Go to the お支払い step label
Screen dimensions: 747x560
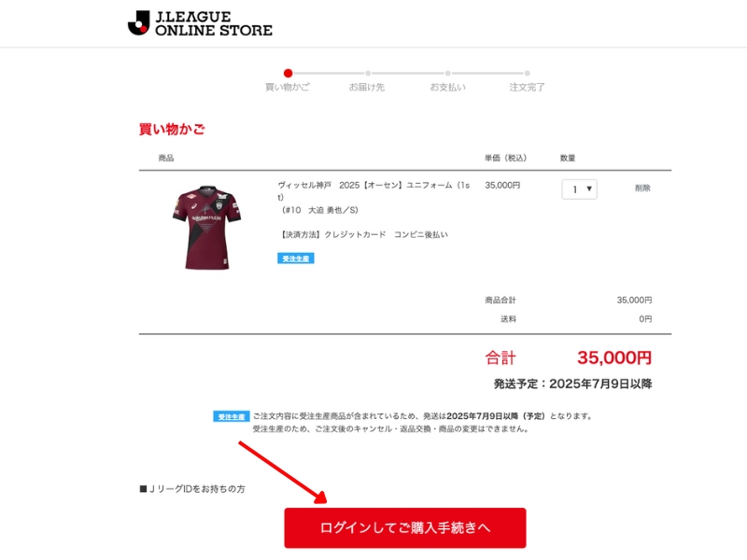pyautogui.click(x=447, y=87)
